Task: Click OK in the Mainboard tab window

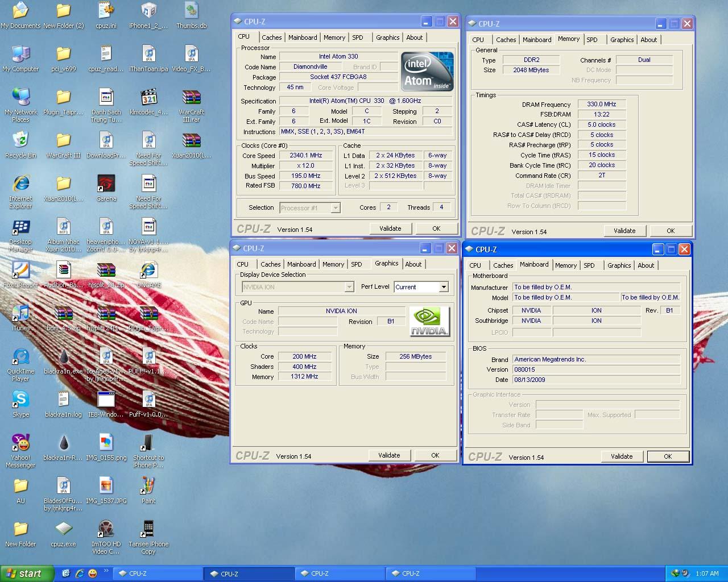Action: (668, 456)
